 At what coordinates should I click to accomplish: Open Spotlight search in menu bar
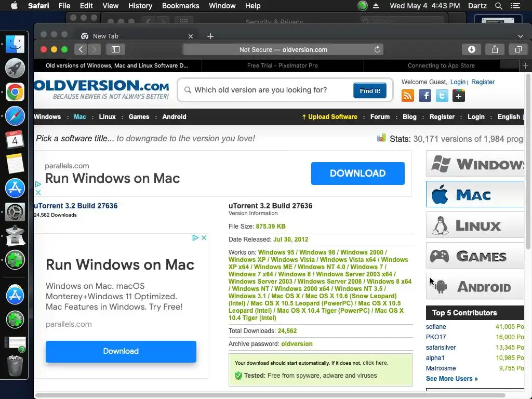click(498, 6)
